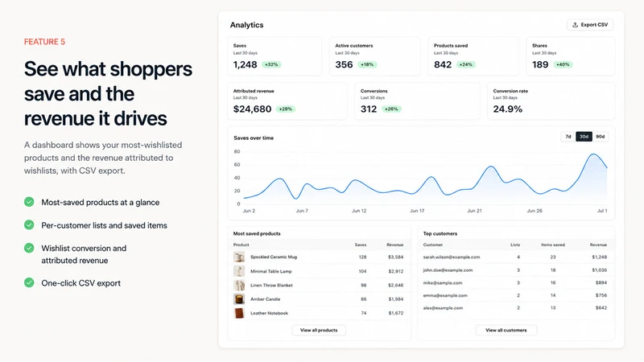Click mike@sample.com customer row
The width and height of the screenshot is (644, 362).
tap(515, 283)
